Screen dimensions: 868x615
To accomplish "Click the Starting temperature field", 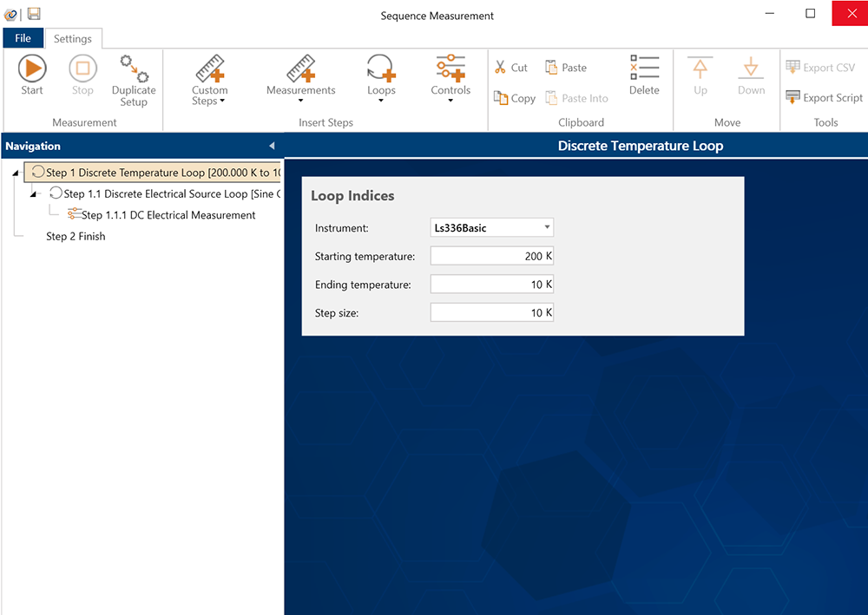I will [x=491, y=256].
